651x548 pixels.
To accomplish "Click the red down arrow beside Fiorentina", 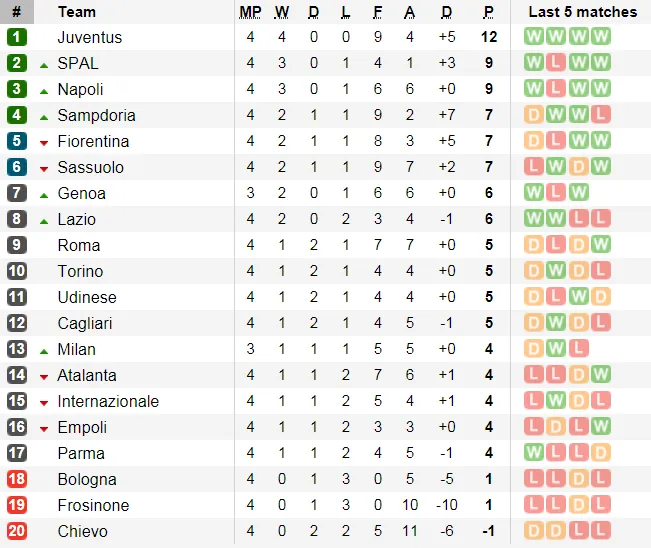I will 44,142.
